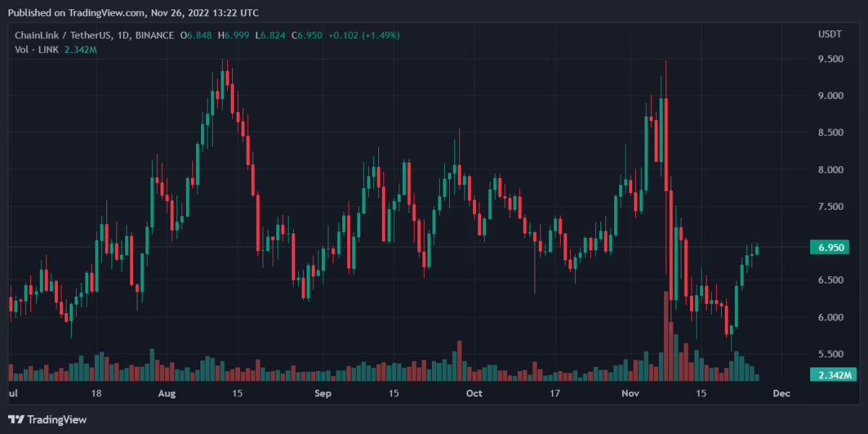Click the Nov label on time axis
868x434 pixels.
631,393
